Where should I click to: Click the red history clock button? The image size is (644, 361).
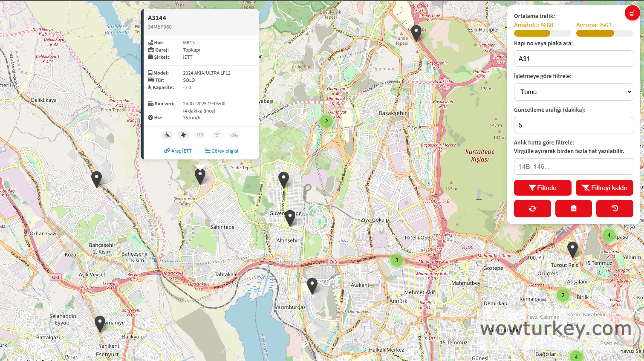tap(615, 208)
